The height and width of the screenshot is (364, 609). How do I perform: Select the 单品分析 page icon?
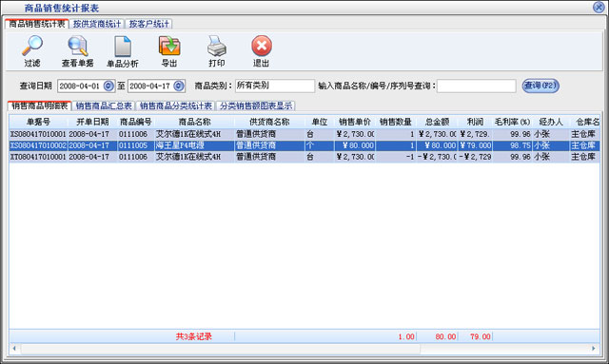click(123, 47)
